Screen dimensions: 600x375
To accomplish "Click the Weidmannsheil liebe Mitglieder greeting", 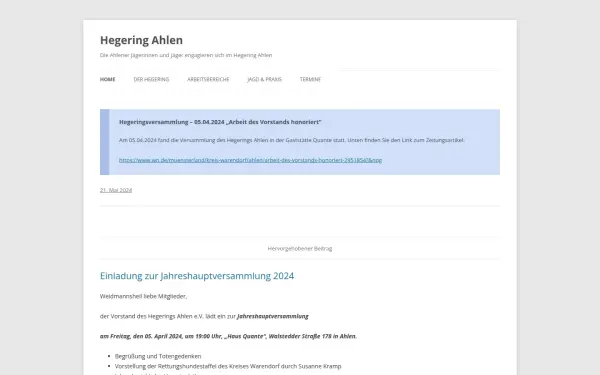I will coord(143,296).
